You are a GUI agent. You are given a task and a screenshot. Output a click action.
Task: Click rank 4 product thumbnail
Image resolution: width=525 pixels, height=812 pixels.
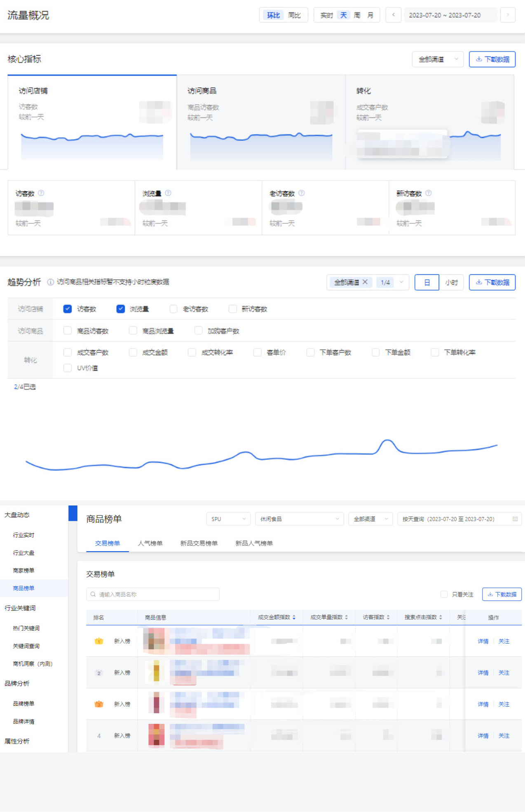click(x=156, y=736)
